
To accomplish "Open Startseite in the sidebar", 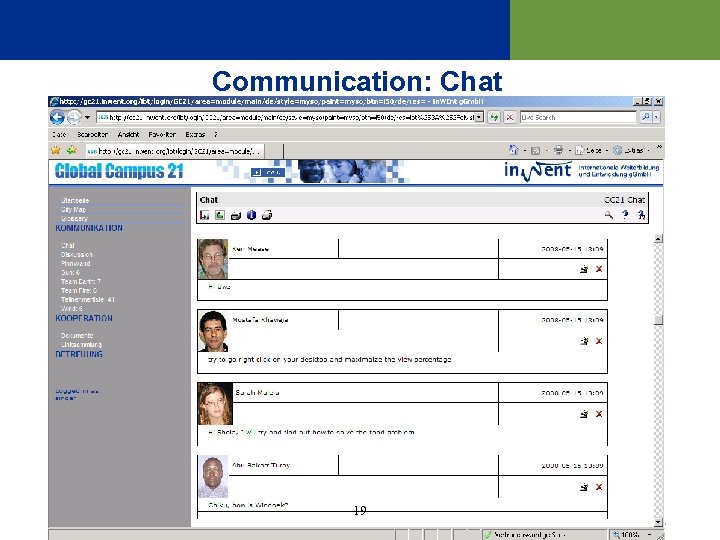I will [75, 201].
